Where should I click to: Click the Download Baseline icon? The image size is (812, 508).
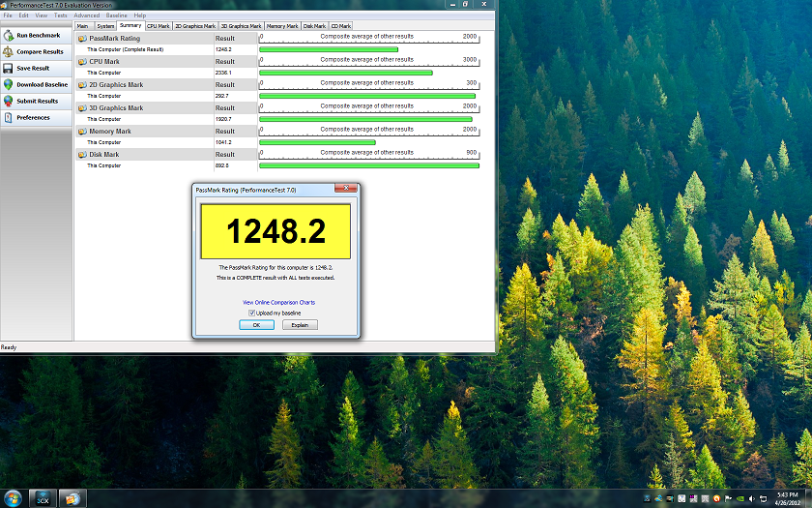pos(9,85)
